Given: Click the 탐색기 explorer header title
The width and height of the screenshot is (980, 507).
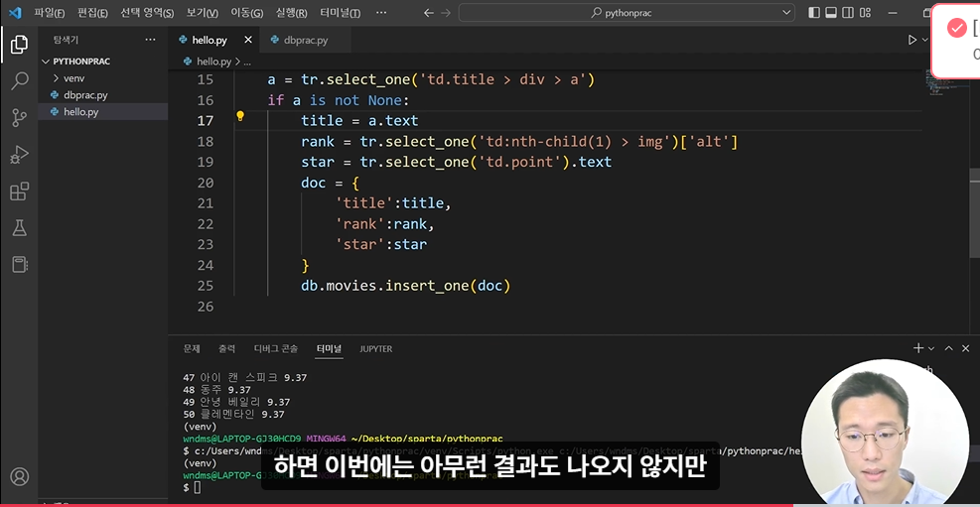Looking at the screenshot, I should tap(66, 40).
